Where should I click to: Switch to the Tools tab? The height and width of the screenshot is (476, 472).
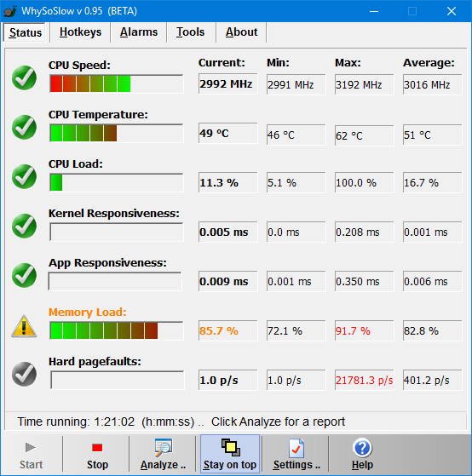coord(191,32)
